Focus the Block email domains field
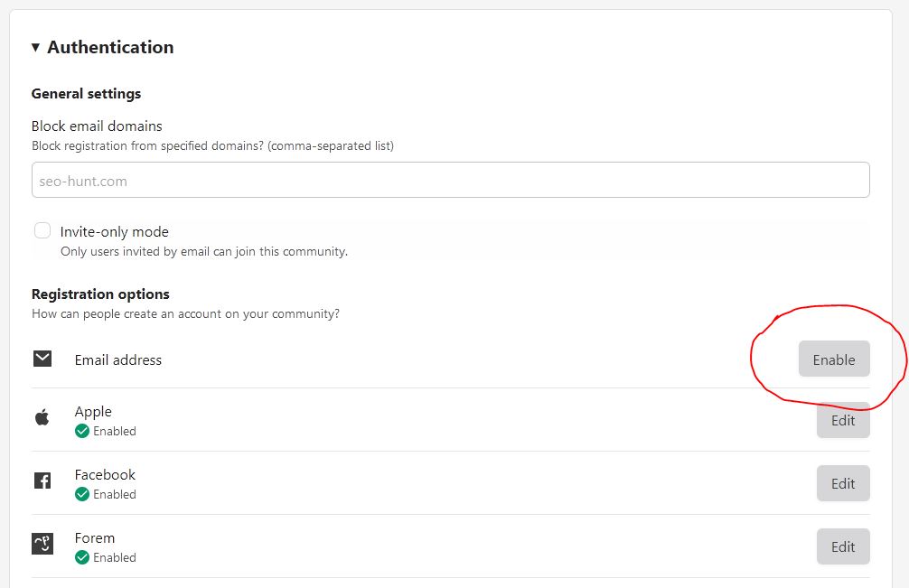Viewport: 909px width, 588px height. click(450, 181)
